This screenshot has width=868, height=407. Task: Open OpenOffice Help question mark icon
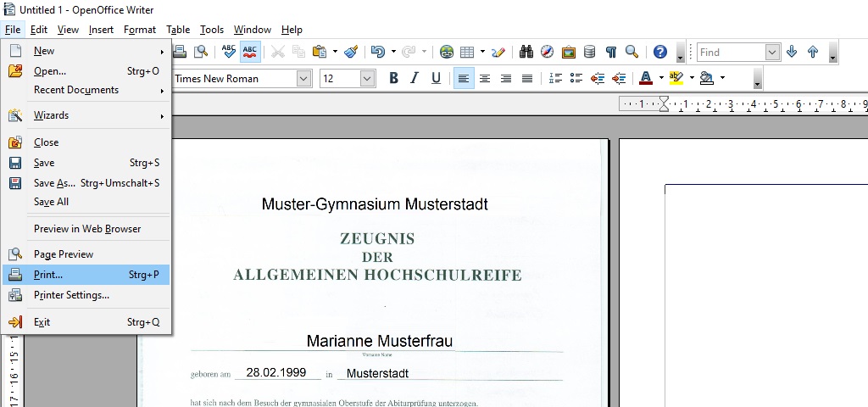pyautogui.click(x=660, y=52)
